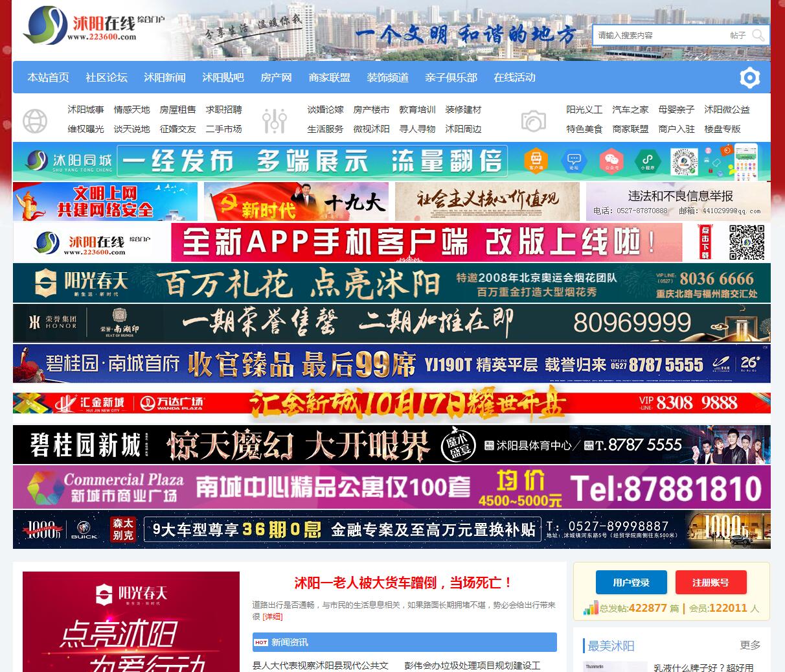Open the 谈婚论嫁 link
785x672 pixels.
[x=325, y=110]
